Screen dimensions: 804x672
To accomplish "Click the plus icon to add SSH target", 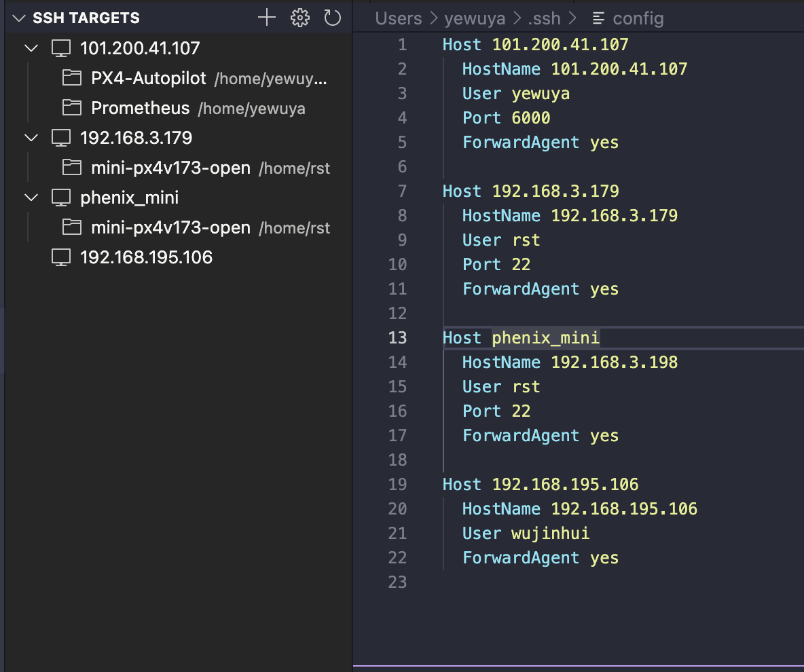I will tap(267, 18).
